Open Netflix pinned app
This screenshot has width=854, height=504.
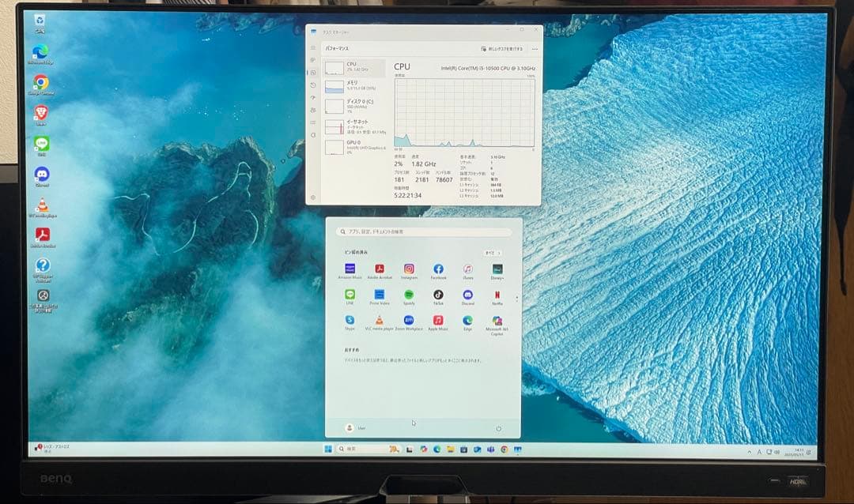click(497, 295)
